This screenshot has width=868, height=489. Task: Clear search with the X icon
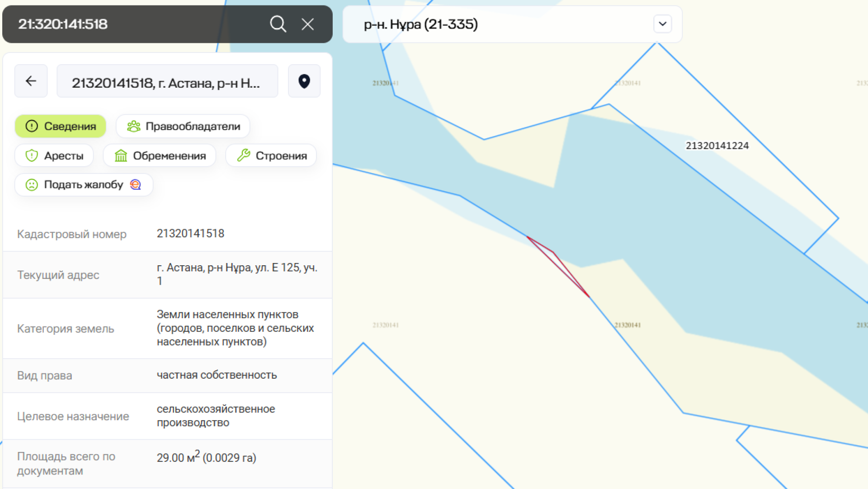tap(308, 24)
